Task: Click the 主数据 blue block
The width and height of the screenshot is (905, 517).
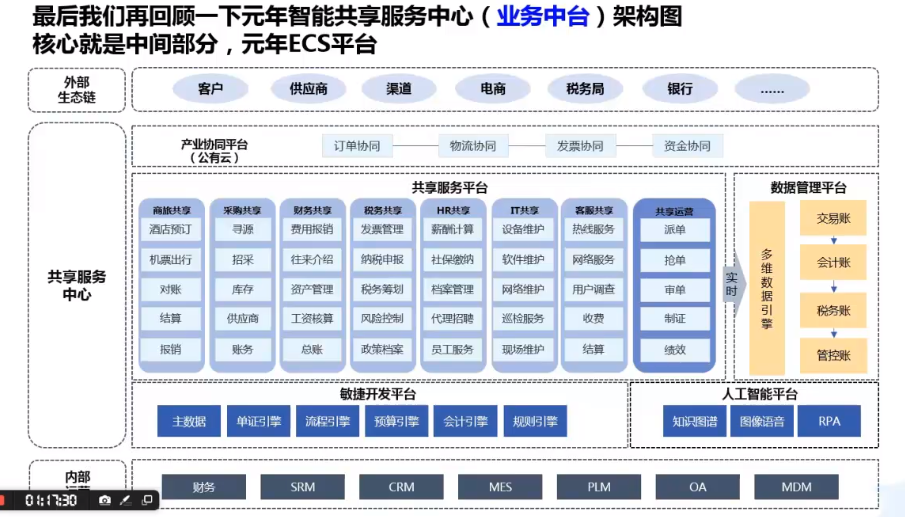Action: coord(189,421)
